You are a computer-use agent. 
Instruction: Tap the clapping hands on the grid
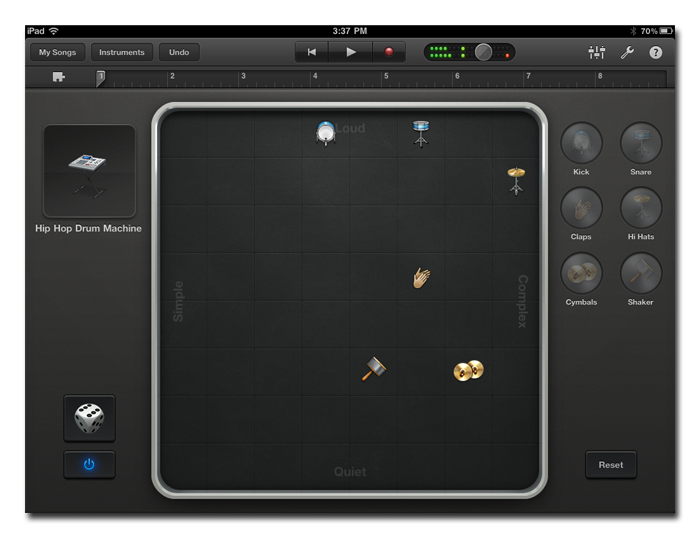click(x=421, y=278)
